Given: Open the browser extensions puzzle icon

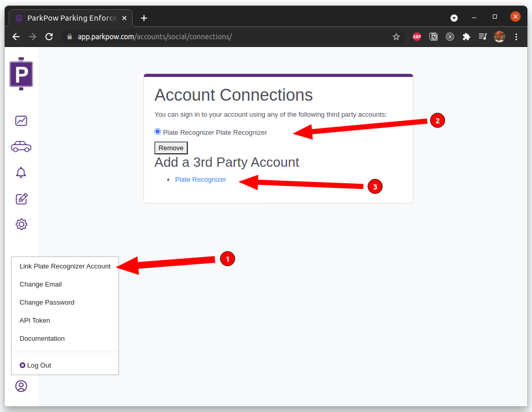Looking at the screenshot, I should 466,37.
